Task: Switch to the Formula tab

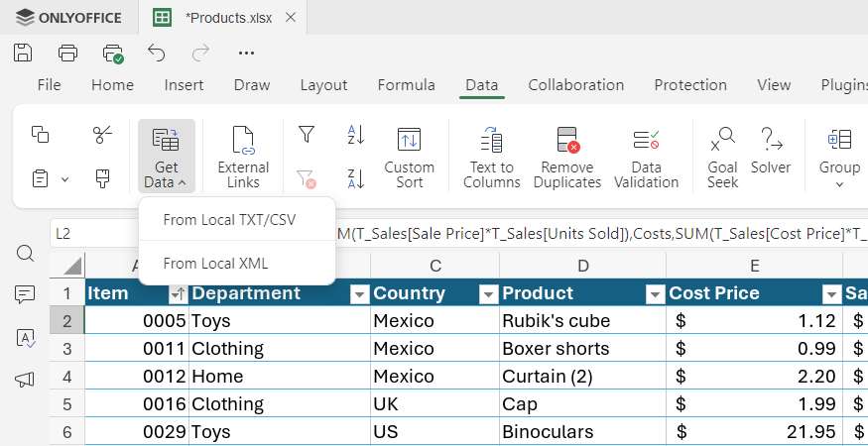Action: tap(407, 85)
